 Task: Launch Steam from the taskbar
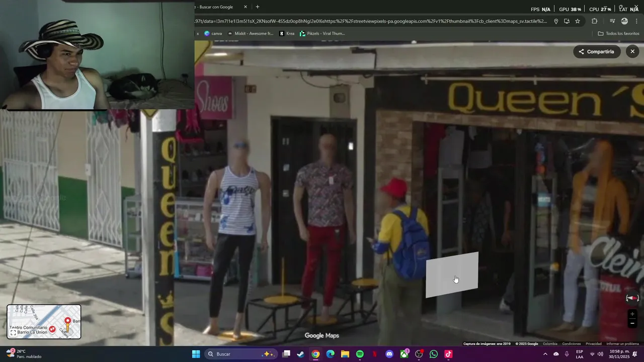300,354
